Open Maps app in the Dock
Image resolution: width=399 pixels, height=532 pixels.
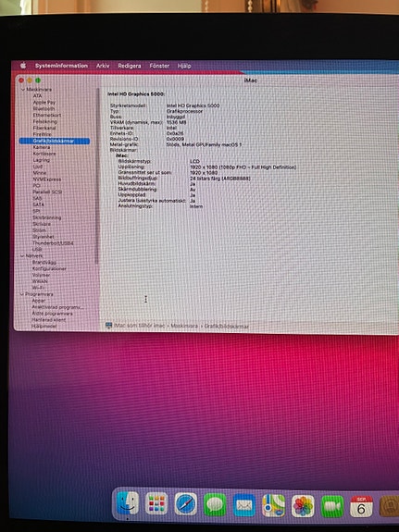pyautogui.click(x=274, y=505)
